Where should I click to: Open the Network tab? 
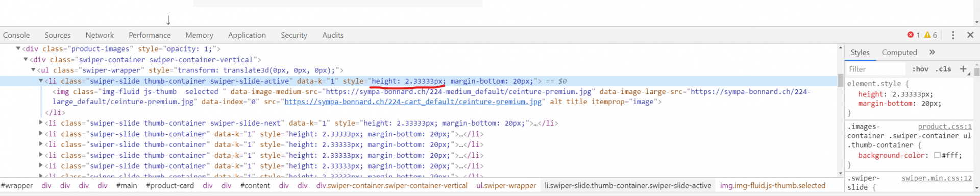point(100,35)
